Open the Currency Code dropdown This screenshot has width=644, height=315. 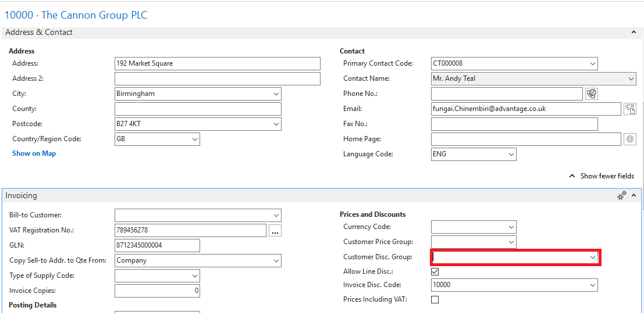511,227
